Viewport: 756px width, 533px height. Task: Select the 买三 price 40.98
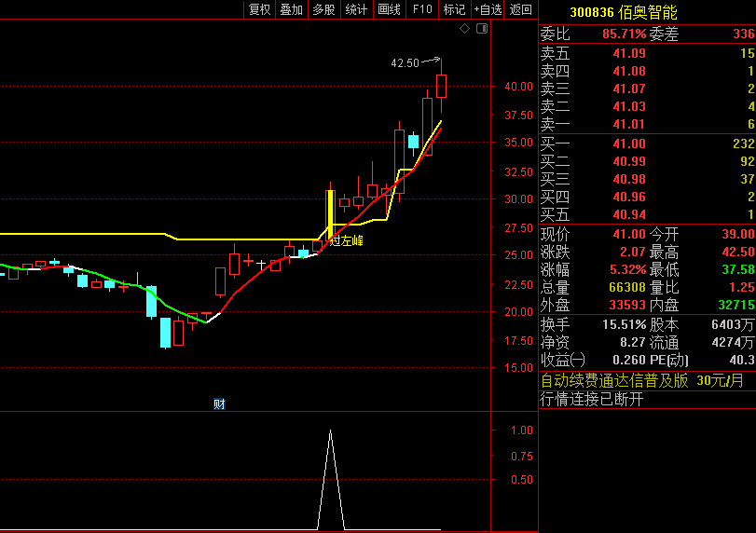(629, 179)
